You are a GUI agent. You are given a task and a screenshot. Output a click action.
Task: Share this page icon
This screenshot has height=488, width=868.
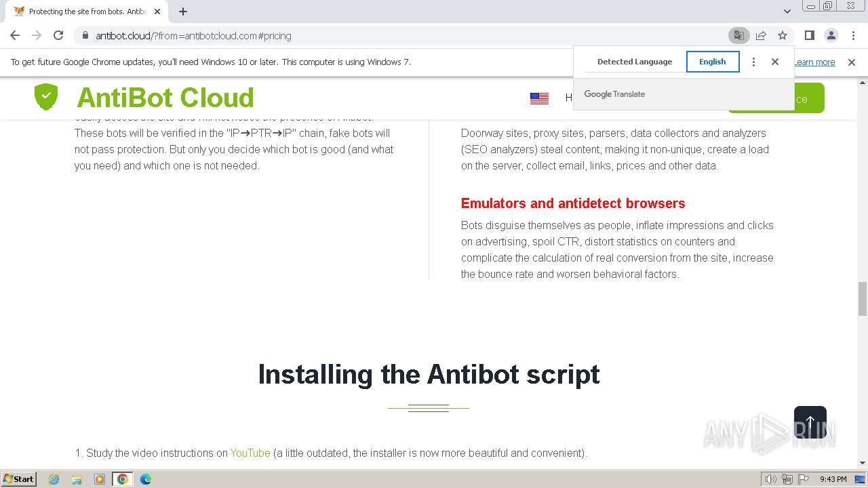761,35
